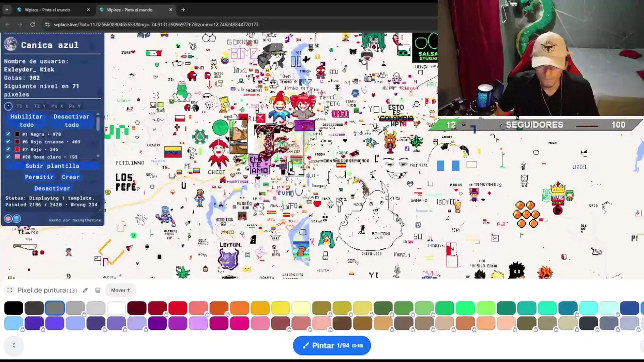Go forward in browser history
644x362 pixels.
point(20,24)
